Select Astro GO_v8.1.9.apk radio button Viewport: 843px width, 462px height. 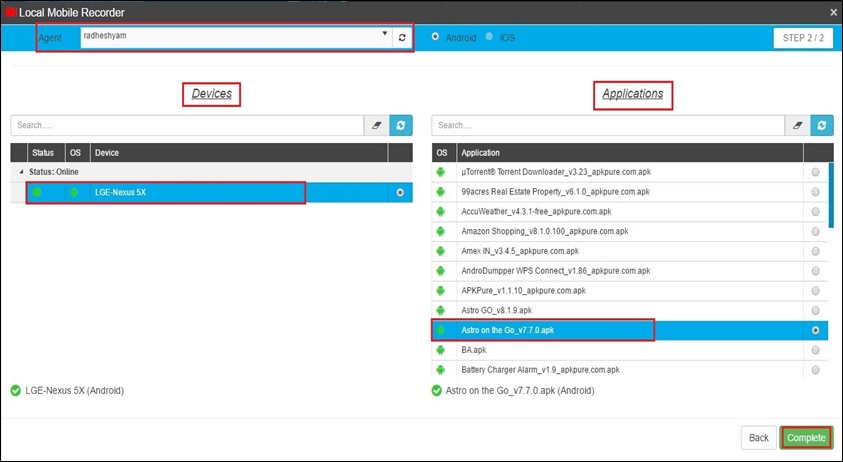(x=816, y=310)
